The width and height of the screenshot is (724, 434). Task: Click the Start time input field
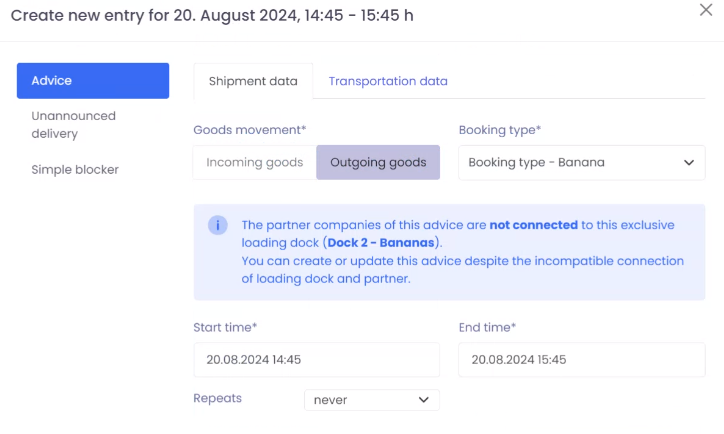pos(316,360)
